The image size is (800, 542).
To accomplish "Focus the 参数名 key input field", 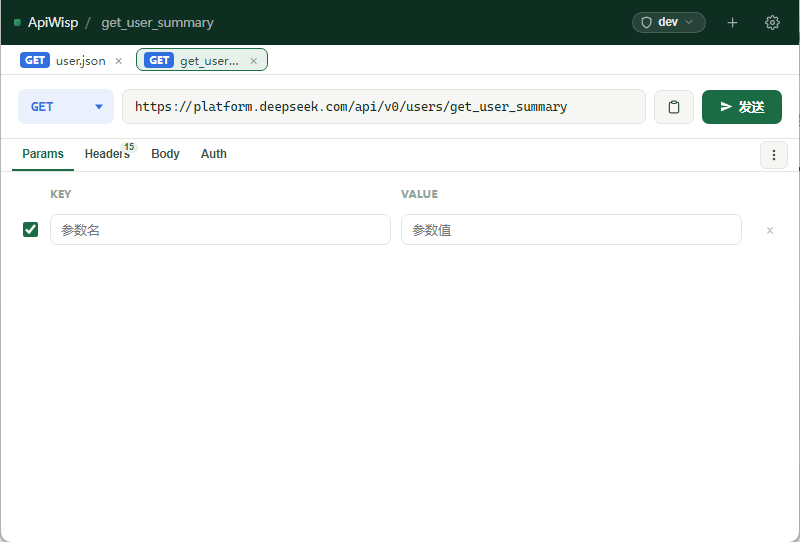I will coord(220,230).
